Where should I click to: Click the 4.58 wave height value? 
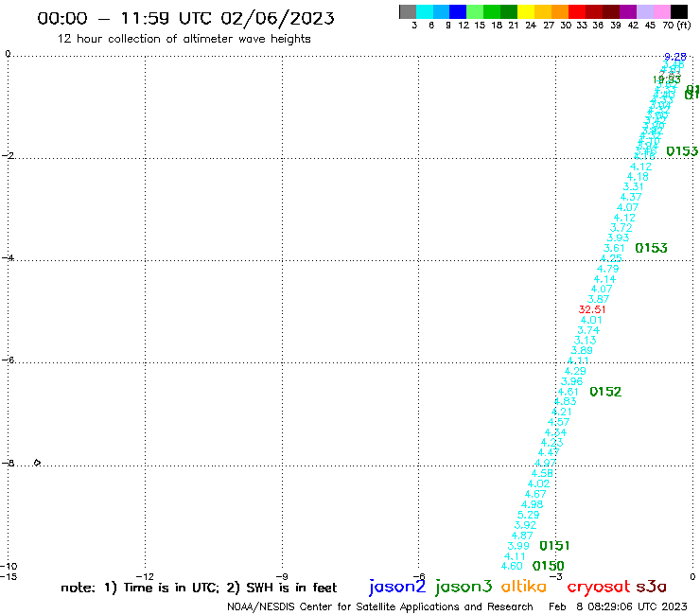tap(542, 473)
